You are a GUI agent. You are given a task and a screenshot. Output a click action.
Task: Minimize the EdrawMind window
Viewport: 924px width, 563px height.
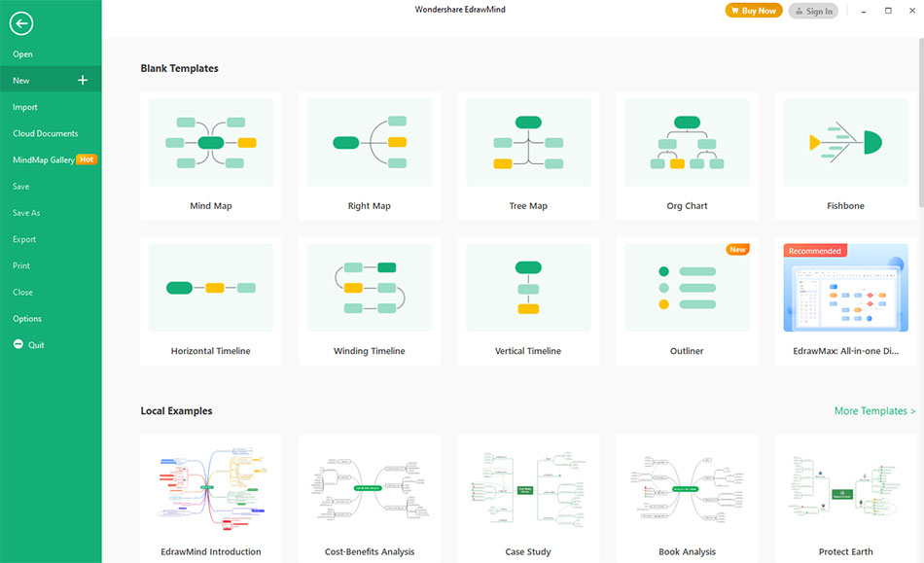[x=864, y=12]
